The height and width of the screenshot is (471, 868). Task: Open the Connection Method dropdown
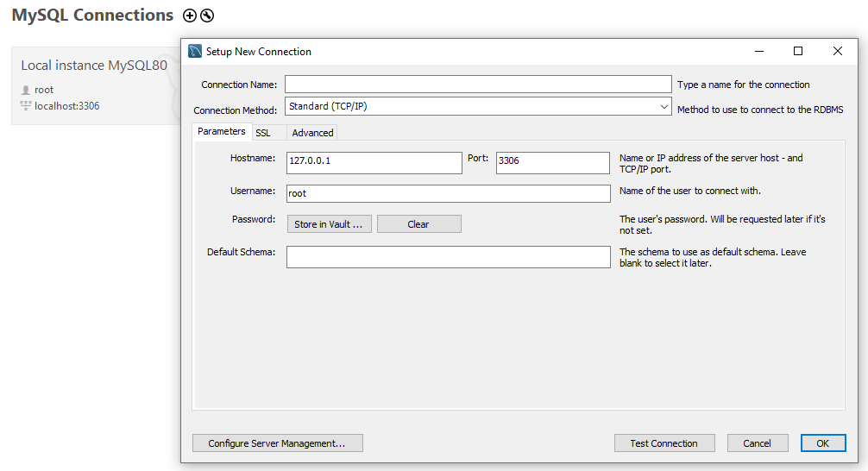pyautogui.click(x=478, y=106)
